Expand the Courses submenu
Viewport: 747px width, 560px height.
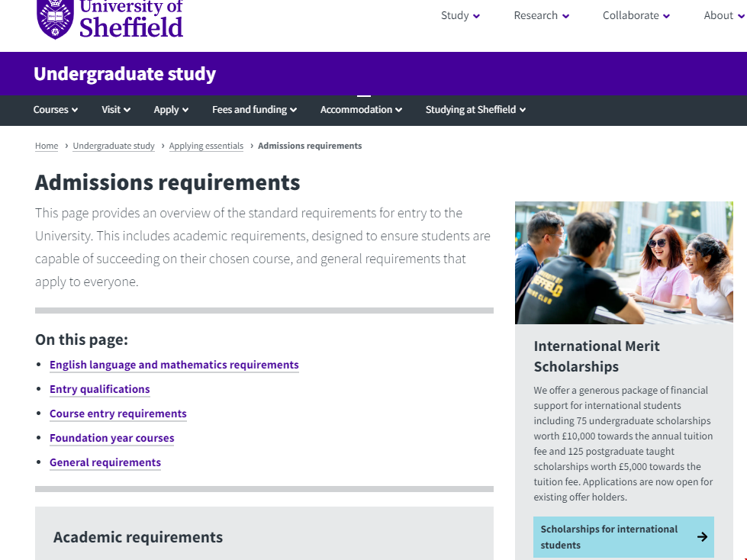[x=56, y=110]
